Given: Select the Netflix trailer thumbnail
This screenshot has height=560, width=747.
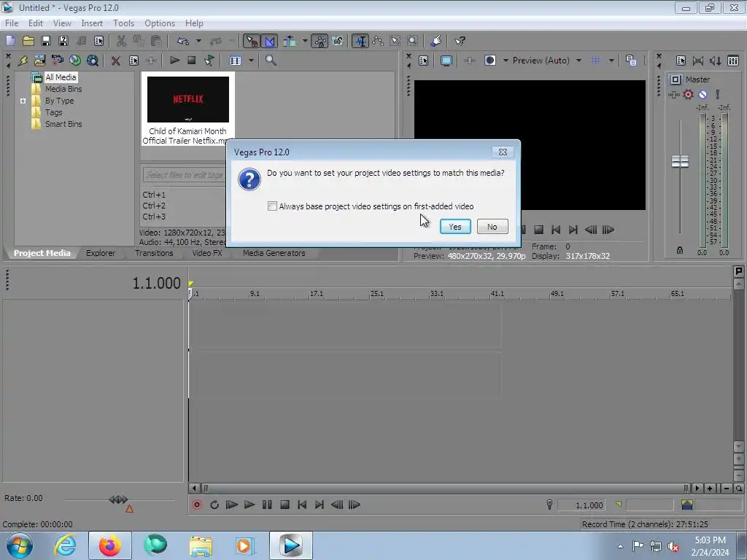Looking at the screenshot, I should coord(187,99).
